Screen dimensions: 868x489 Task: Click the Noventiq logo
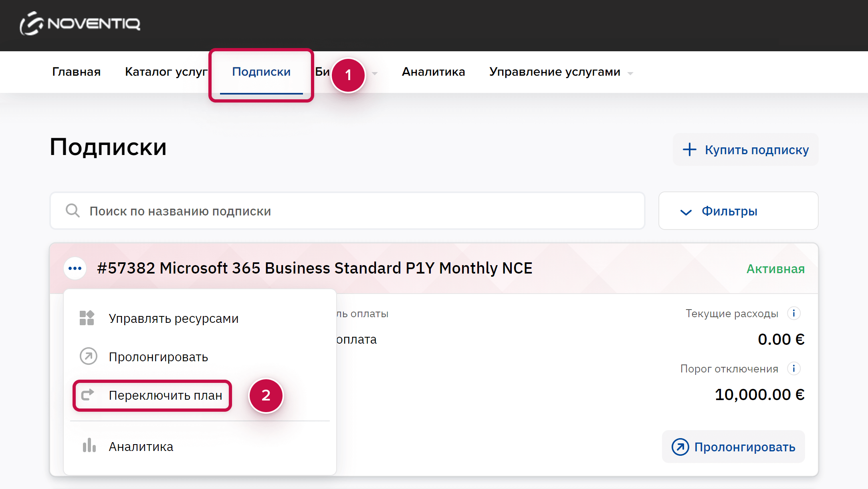coord(80,24)
